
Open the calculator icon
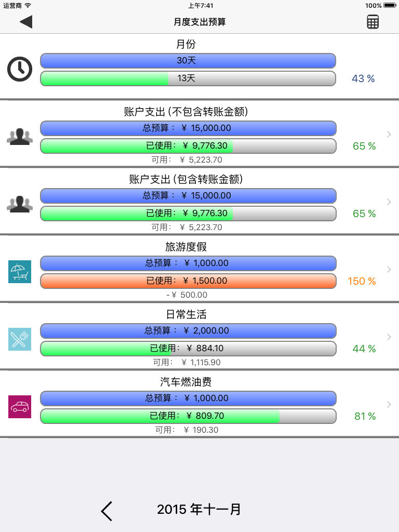pyautogui.click(x=373, y=22)
